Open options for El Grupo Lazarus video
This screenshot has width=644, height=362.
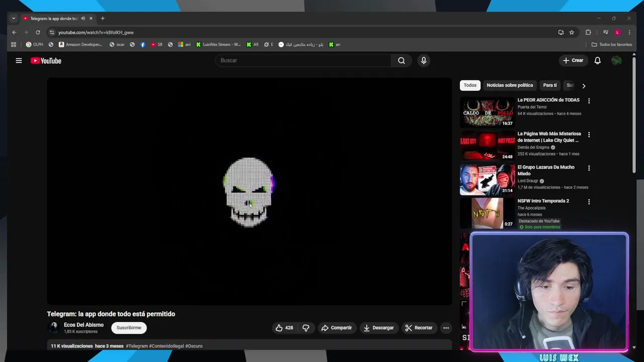point(589,168)
